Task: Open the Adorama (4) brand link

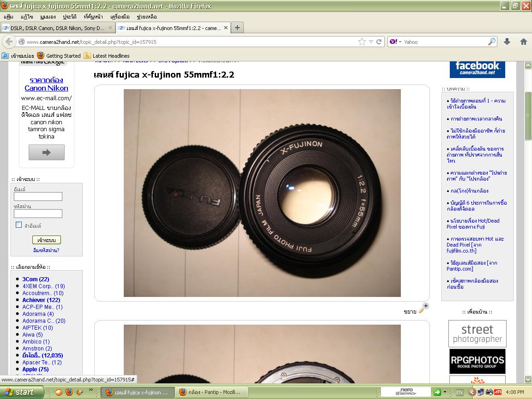Action: click(38, 314)
